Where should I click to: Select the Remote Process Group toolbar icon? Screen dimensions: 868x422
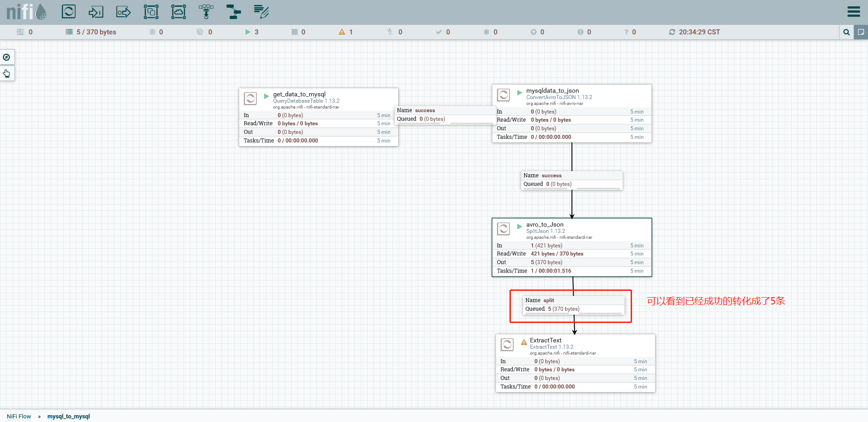[x=179, y=12]
